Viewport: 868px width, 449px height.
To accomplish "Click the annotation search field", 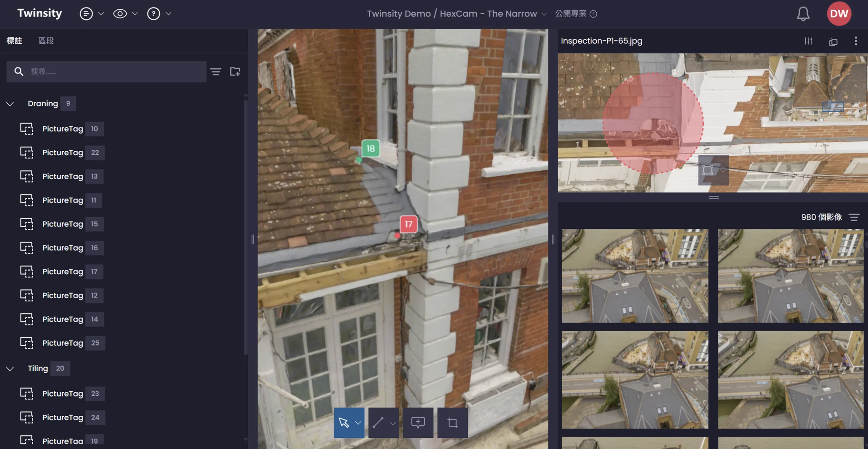I will click(x=114, y=71).
